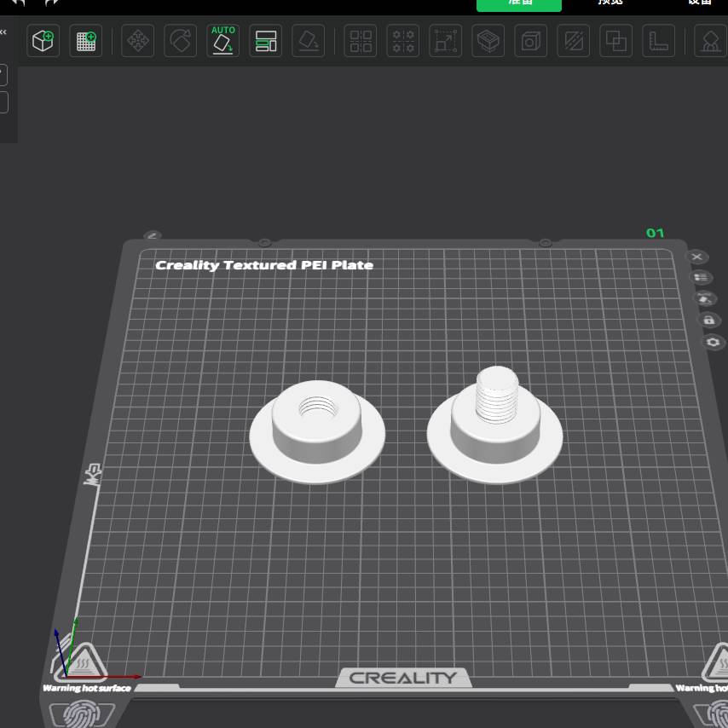The width and height of the screenshot is (728, 728).
Task: Click the Add model cube icon
Action: click(43, 41)
